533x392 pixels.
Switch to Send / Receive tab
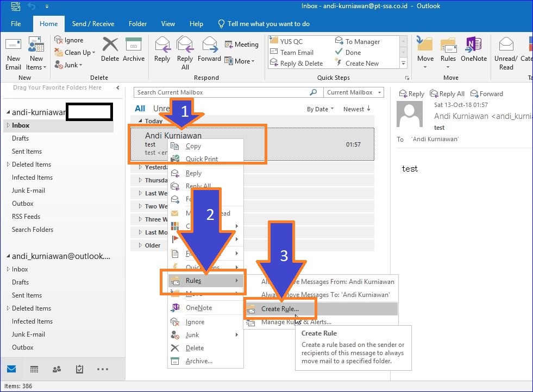[93, 24]
